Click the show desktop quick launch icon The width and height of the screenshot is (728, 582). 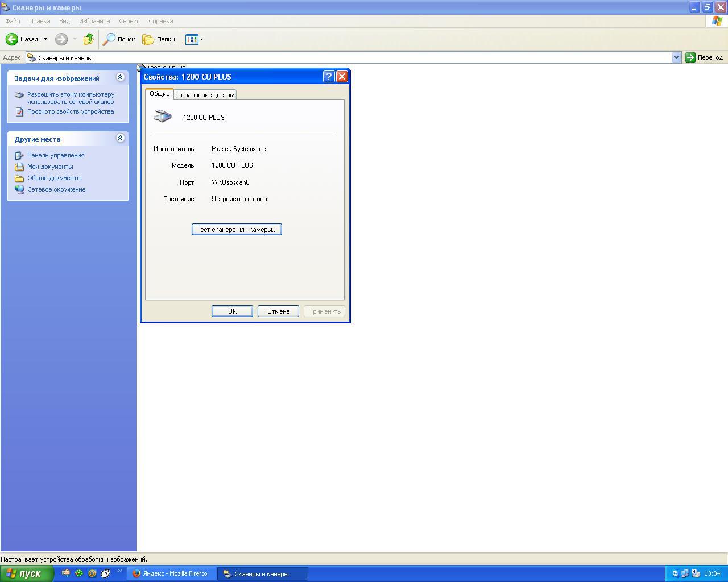pos(66,573)
